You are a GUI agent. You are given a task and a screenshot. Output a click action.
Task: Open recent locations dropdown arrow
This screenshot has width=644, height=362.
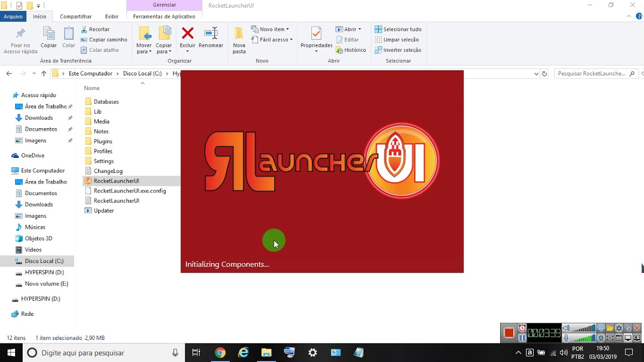coord(34,73)
